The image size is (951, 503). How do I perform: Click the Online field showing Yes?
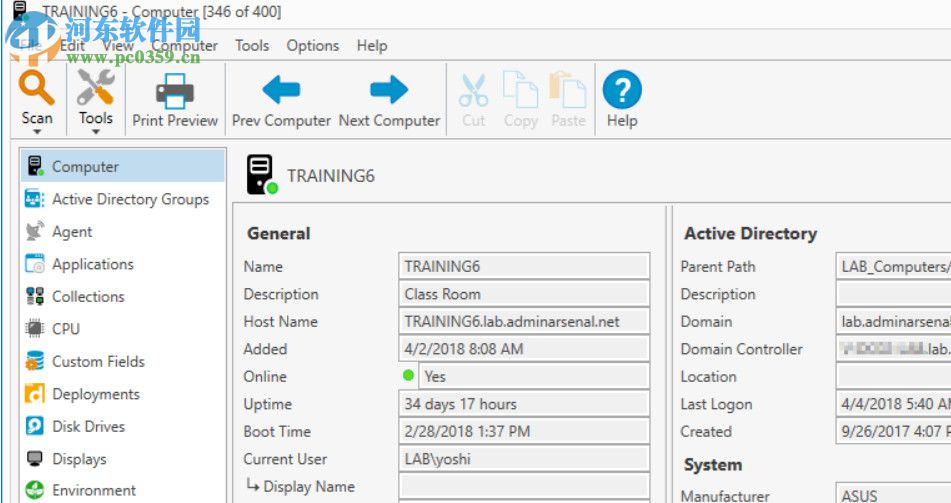pos(534,376)
